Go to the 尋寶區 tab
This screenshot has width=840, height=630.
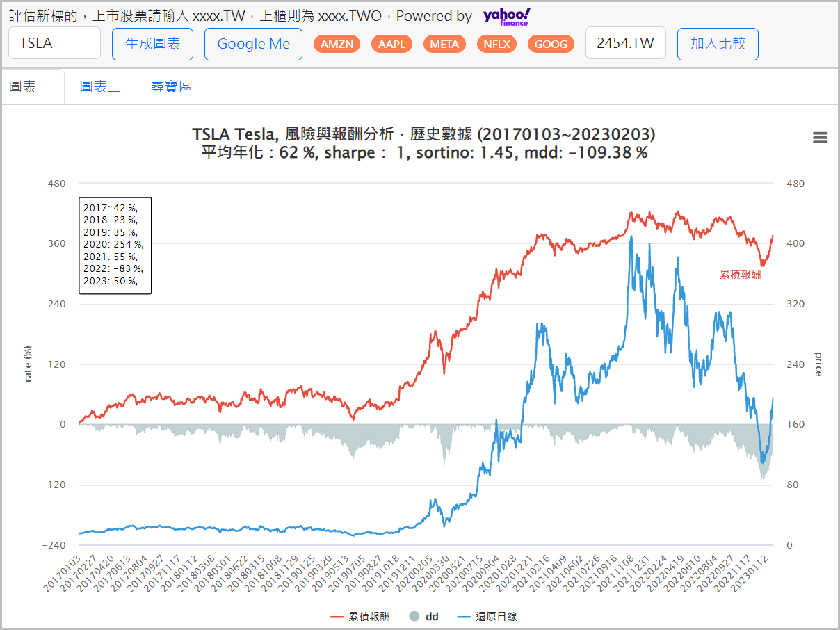171,86
